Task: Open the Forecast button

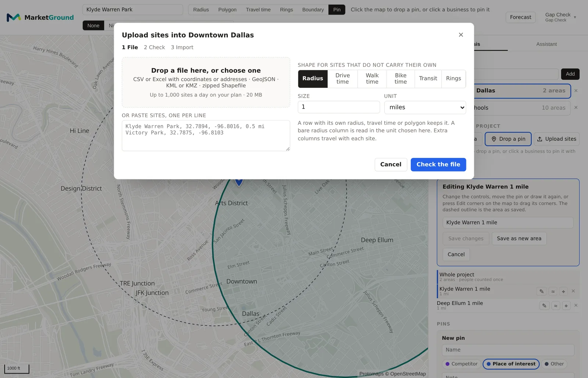Action: (520, 17)
